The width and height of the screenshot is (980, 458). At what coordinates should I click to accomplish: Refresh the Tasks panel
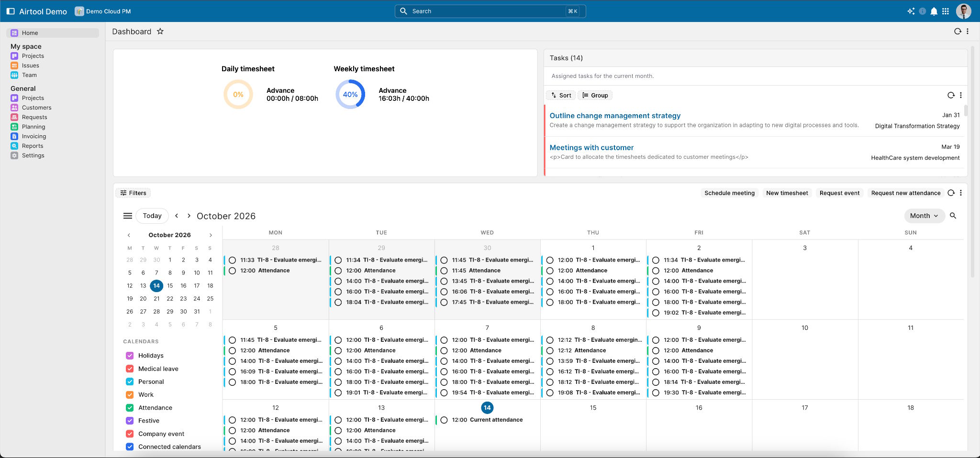[951, 95]
